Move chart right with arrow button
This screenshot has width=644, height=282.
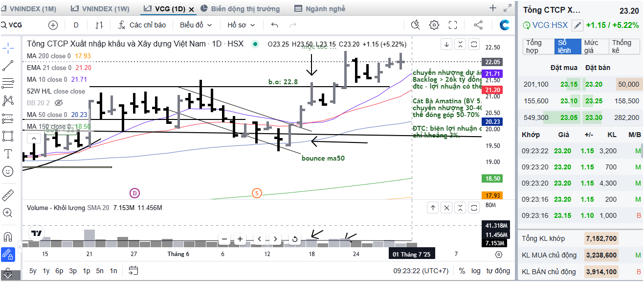pyautogui.click(x=275, y=239)
